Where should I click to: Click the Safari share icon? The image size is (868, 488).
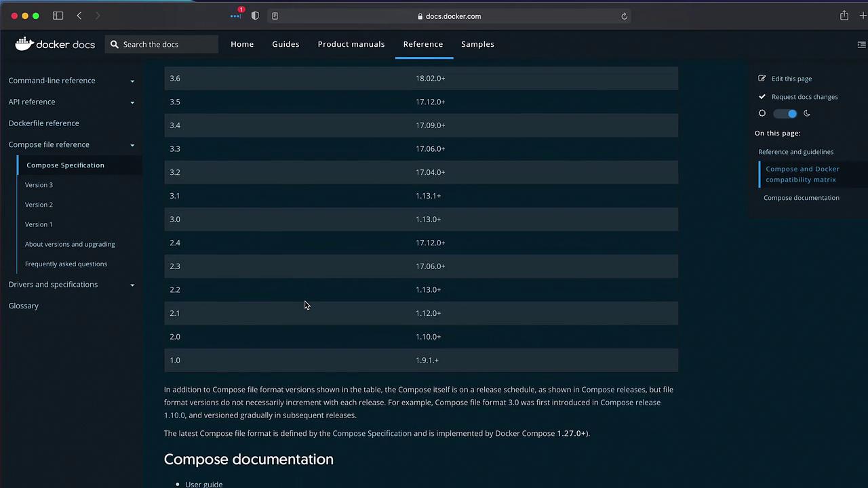click(x=844, y=16)
